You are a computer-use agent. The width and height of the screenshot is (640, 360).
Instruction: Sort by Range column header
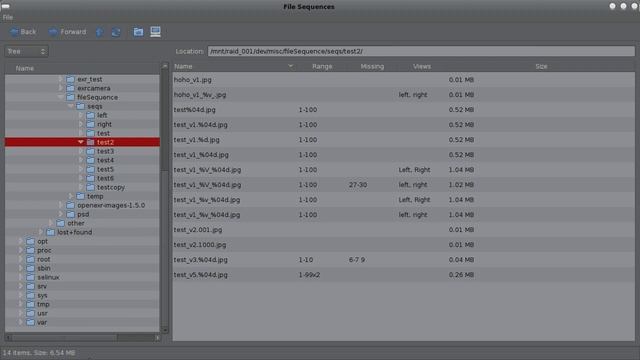[322, 66]
